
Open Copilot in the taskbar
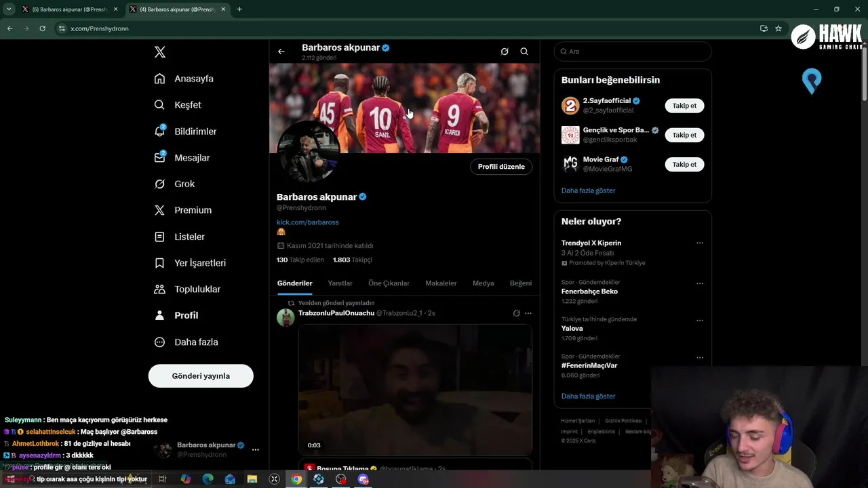tap(186, 479)
